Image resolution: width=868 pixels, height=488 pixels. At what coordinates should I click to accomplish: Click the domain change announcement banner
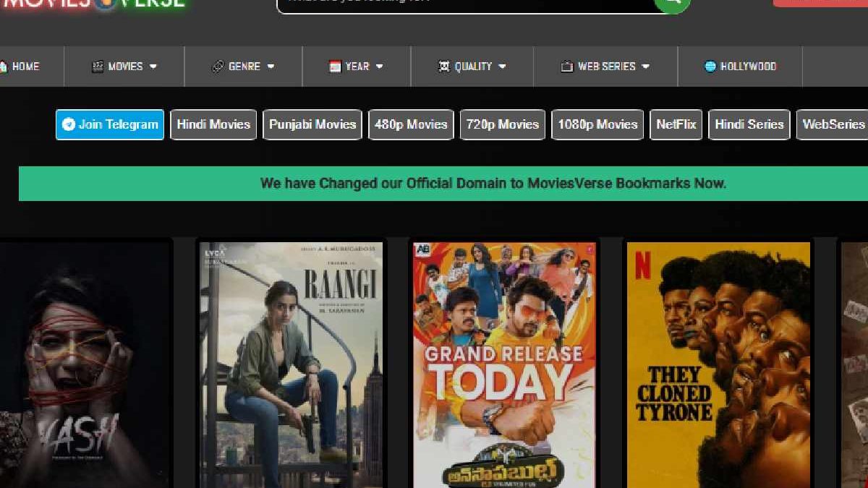(443, 184)
